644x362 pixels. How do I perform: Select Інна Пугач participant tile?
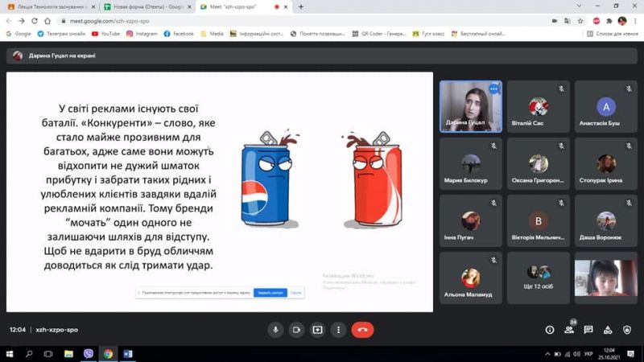tap(471, 220)
